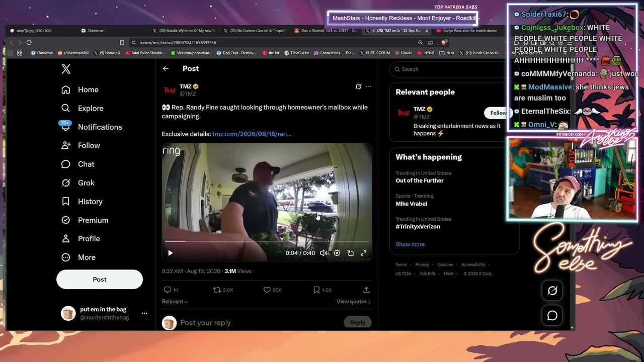Open View quotes for the post

354,302
